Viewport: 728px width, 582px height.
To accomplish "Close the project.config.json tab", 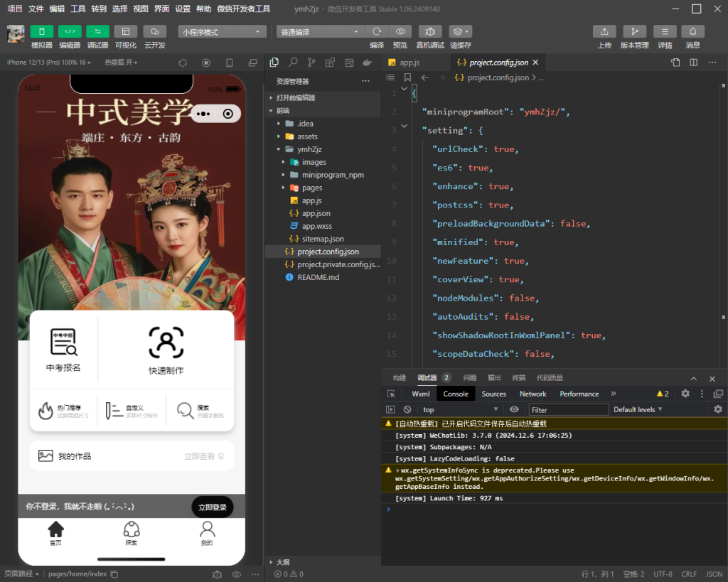I will click(x=535, y=63).
